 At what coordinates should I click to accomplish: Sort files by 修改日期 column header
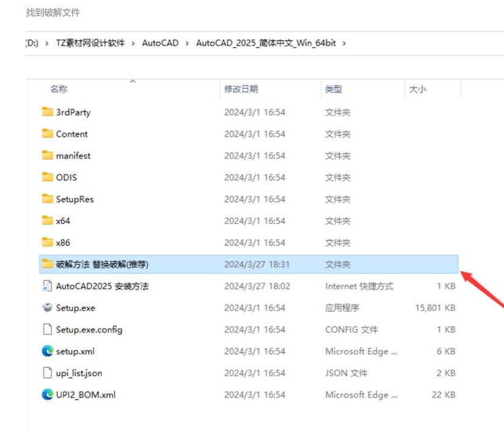pos(241,89)
